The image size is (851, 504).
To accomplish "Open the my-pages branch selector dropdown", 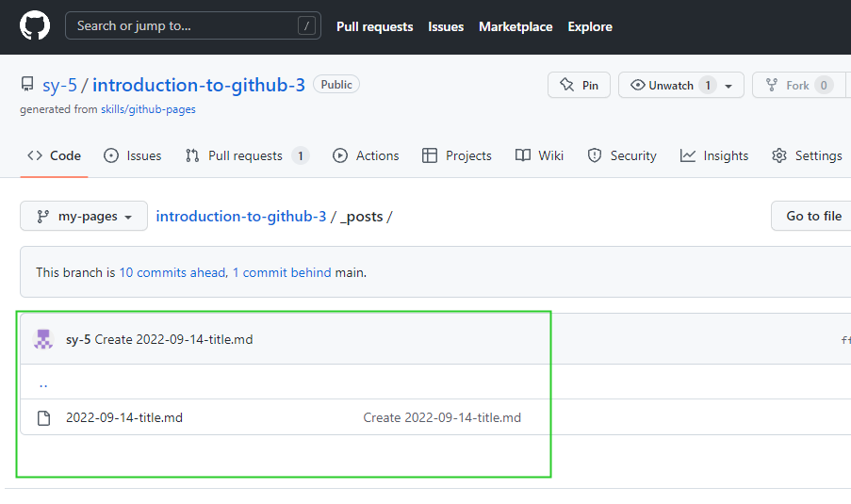I will [x=84, y=216].
